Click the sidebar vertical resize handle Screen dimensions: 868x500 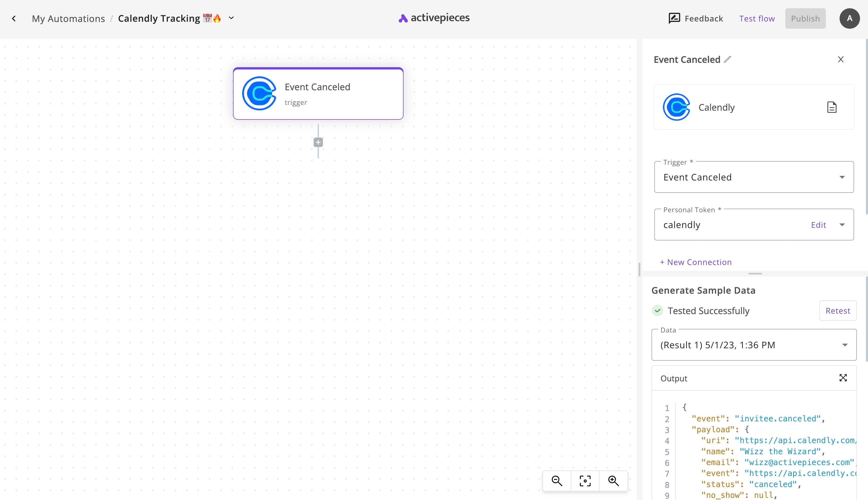pos(640,270)
